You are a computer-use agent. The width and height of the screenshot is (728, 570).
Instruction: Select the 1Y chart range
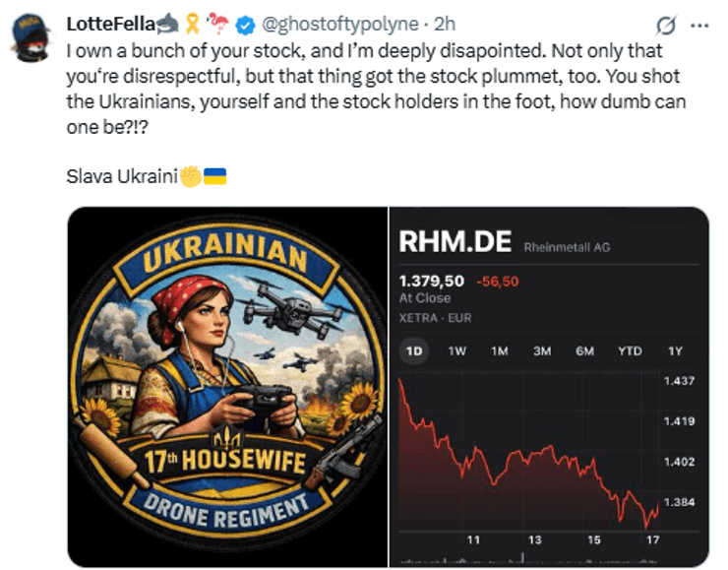674,351
